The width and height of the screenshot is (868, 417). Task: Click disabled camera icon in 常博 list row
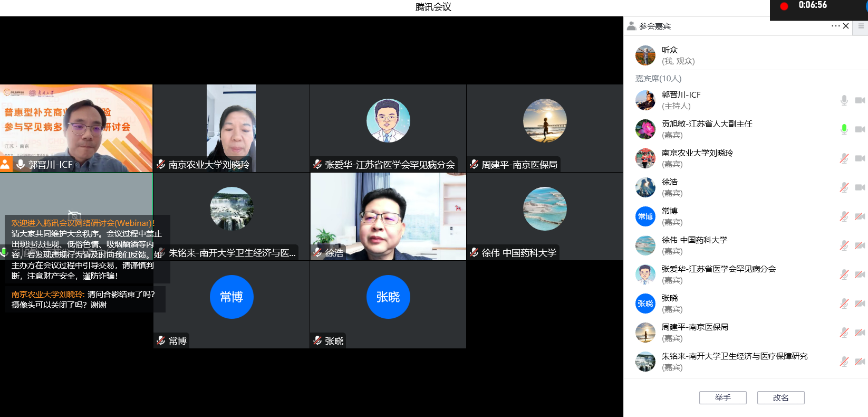(860, 216)
